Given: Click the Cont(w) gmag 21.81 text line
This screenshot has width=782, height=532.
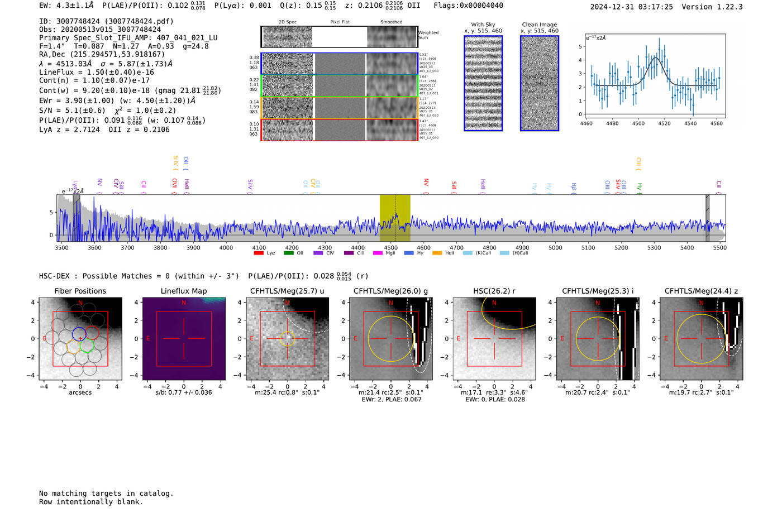Looking at the screenshot, I should (x=130, y=90).
